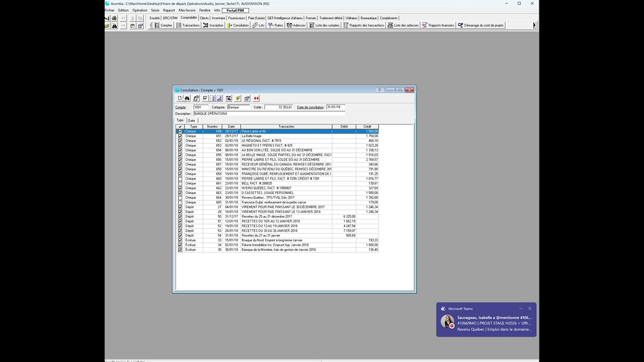Image resolution: width=644 pixels, height=362 pixels.
Task: Click the Compte input field with 1001
Action: [201, 107]
